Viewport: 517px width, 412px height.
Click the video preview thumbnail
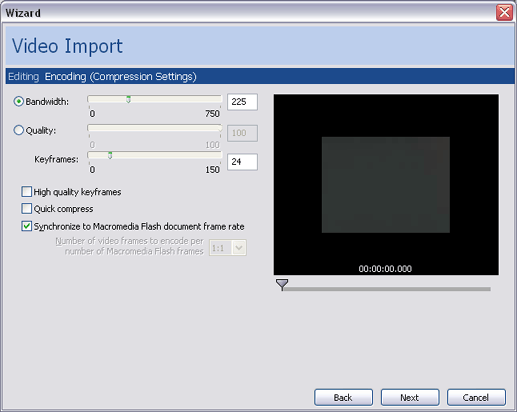point(386,185)
